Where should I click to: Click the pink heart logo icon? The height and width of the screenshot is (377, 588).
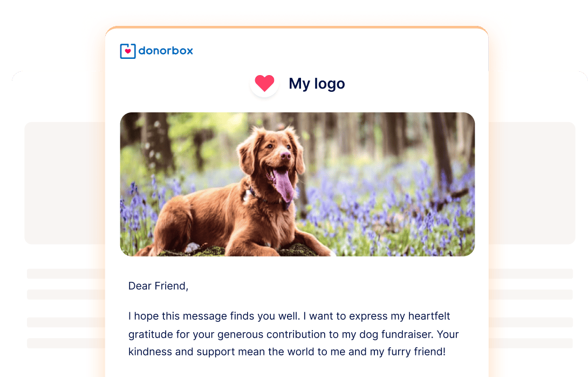click(x=264, y=83)
